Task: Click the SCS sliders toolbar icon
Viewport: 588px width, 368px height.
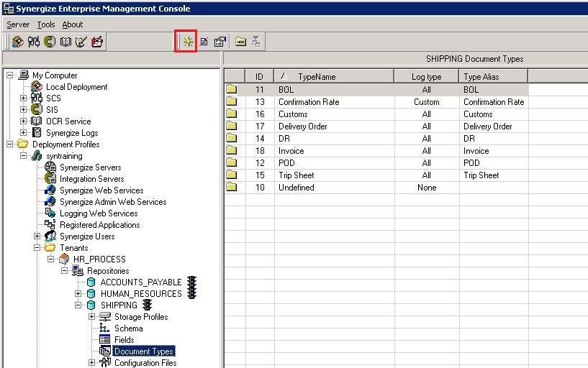Action: click(x=33, y=42)
